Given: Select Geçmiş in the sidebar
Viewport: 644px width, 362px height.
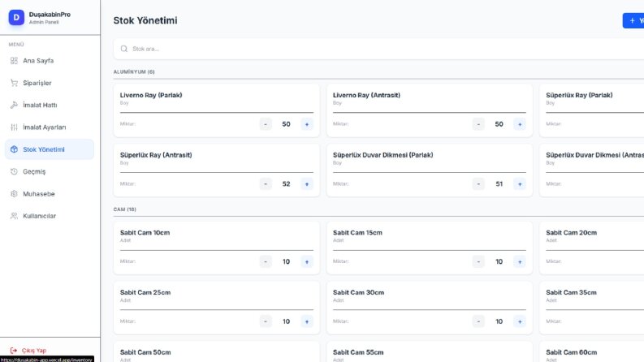Looking at the screenshot, I should coord(50,171).
